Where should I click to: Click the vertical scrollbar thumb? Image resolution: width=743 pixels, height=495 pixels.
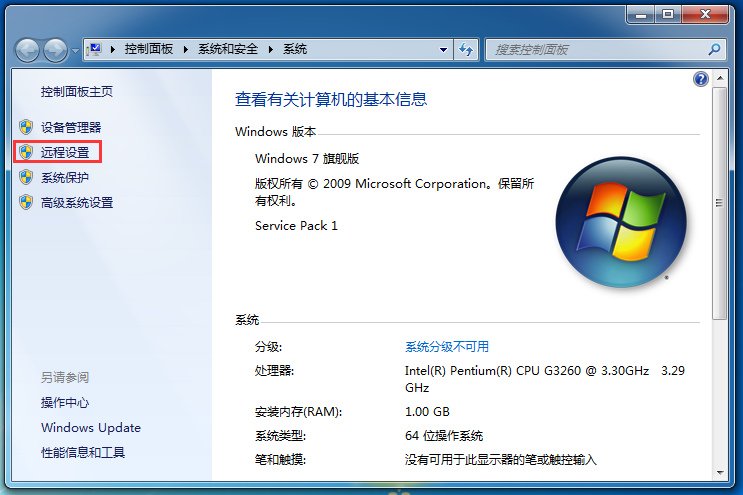pos(720,203)
